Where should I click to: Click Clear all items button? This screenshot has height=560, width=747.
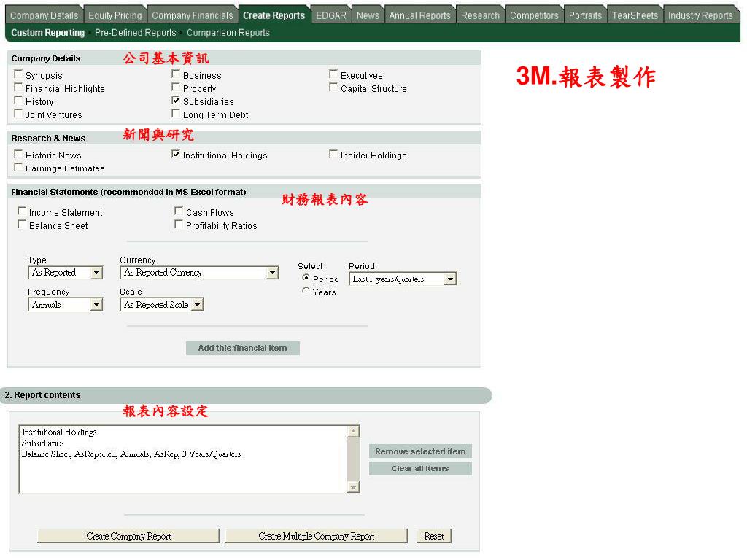(x=420, y=469)
